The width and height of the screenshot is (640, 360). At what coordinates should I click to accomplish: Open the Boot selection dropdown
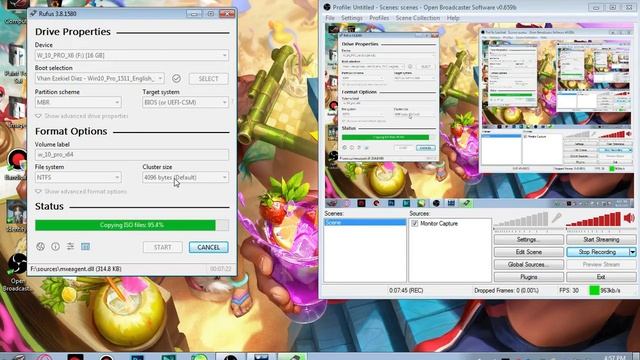click(x=100, y=78)
